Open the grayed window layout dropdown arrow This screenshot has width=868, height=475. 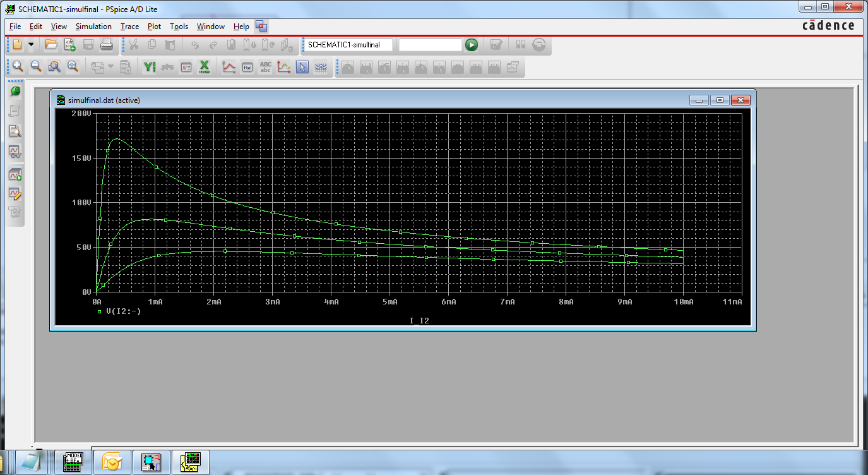point(111,66)
